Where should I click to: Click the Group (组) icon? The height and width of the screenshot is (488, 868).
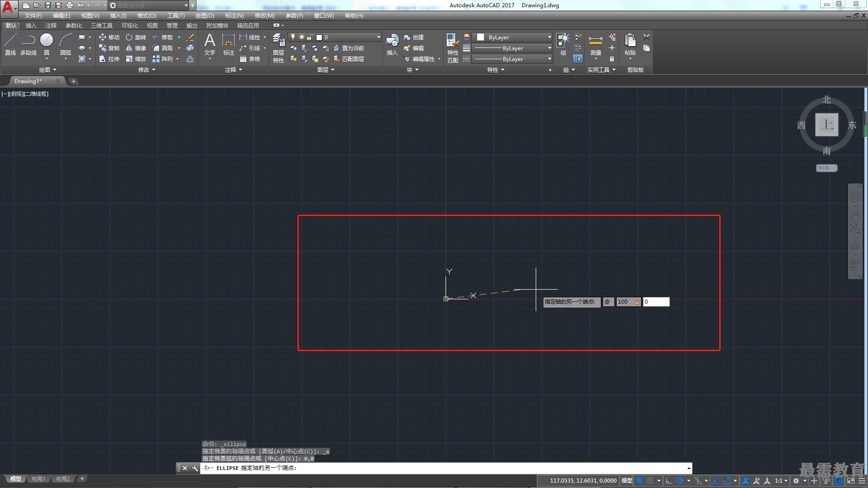[x=563, y=44]
